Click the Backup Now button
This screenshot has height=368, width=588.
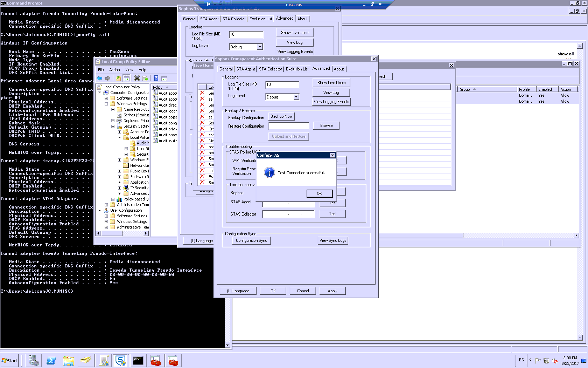point(281,116)
